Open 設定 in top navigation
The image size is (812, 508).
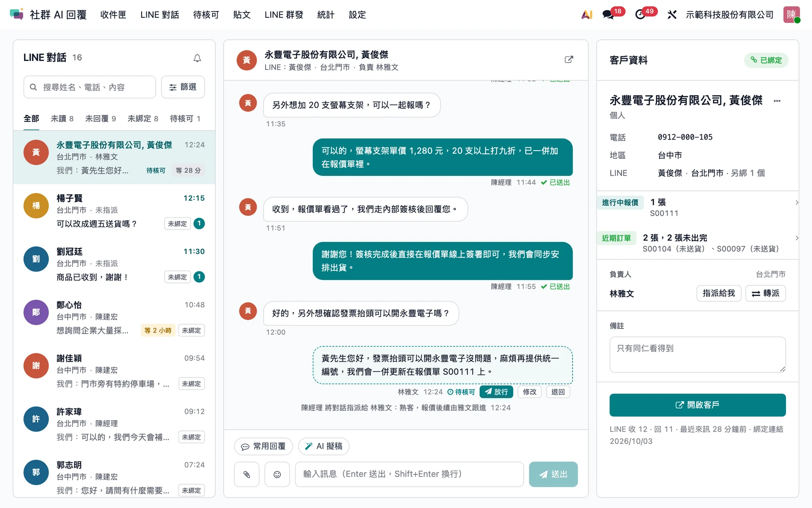[x=357, y=15]
